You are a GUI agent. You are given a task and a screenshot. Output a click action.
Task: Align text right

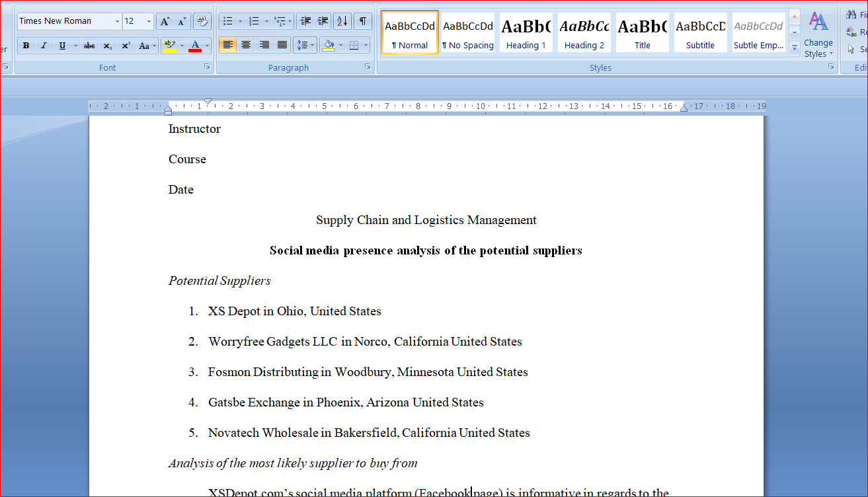click(264, 45)
